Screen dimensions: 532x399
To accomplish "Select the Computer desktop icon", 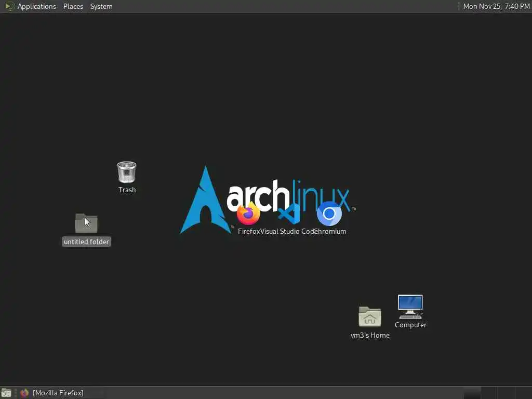I will (410, 307).
